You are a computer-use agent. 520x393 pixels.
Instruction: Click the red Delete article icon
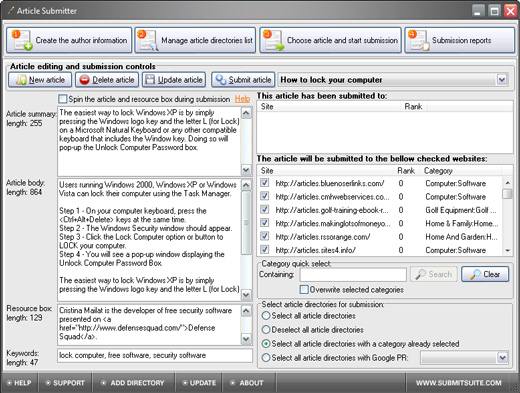[85, 80]
